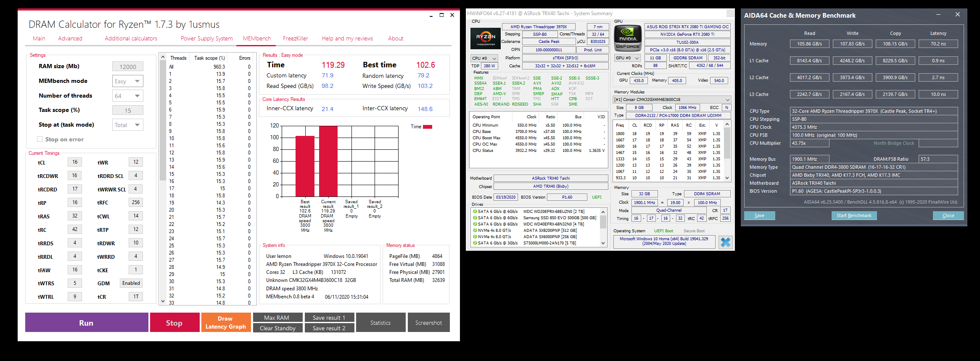This screenshot has width=980, height=361.
Task: Click green status icon for ST5000LM000 drive
Action: tap(475, 243)
